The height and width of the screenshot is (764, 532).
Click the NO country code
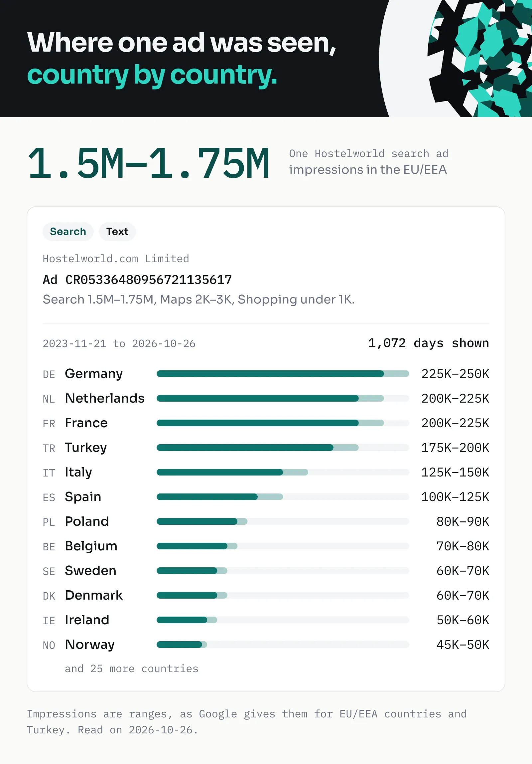[49, 646]
